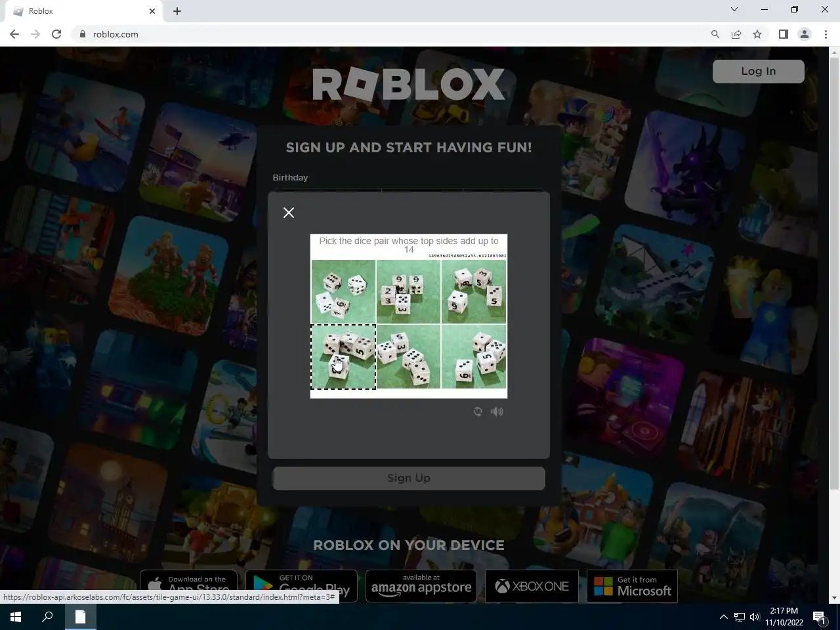Open a new browser tab
This screenshot has width=840, height=630.
point(177,11)
